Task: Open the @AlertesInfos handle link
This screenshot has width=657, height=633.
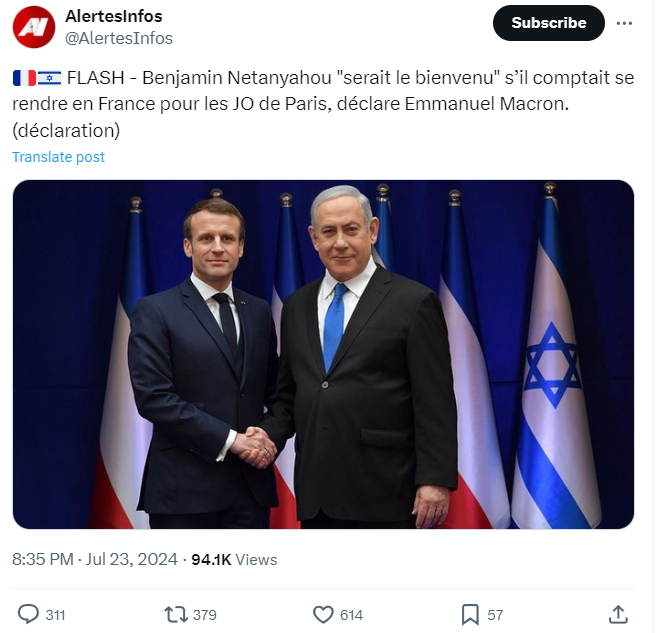Action: pyautogui.click(x=118, y=38)
